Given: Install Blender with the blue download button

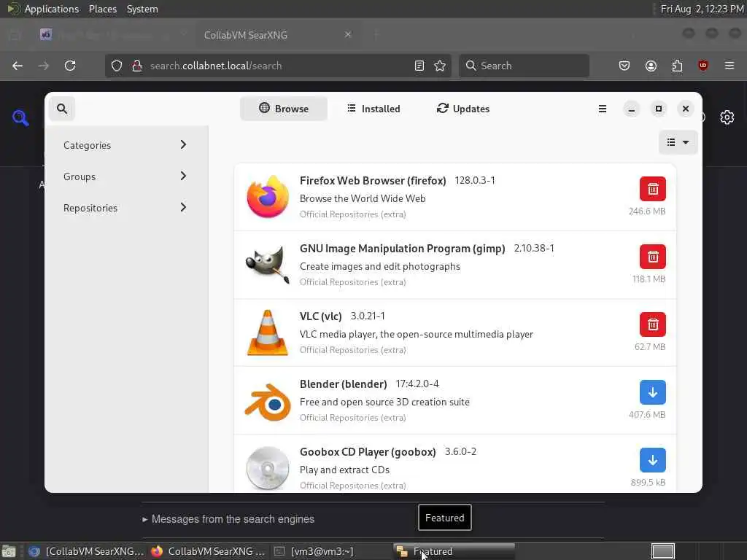Looking at the screenshot, I should click(x=653, y=392).
